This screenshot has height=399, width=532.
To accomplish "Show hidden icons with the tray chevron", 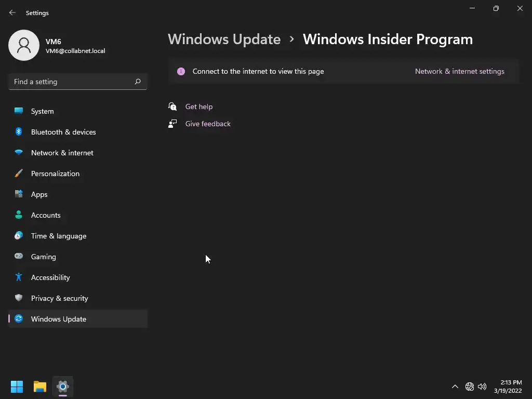I will tap(455, 387).
